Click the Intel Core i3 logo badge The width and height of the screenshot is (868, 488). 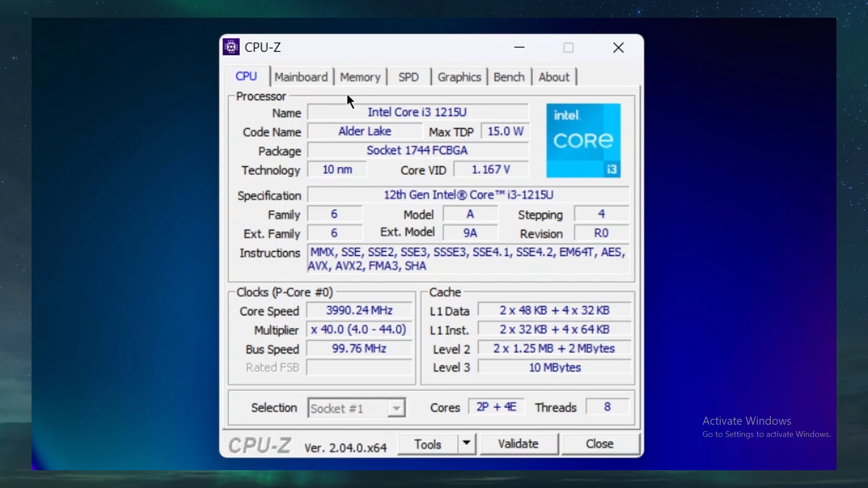(583, 141)
